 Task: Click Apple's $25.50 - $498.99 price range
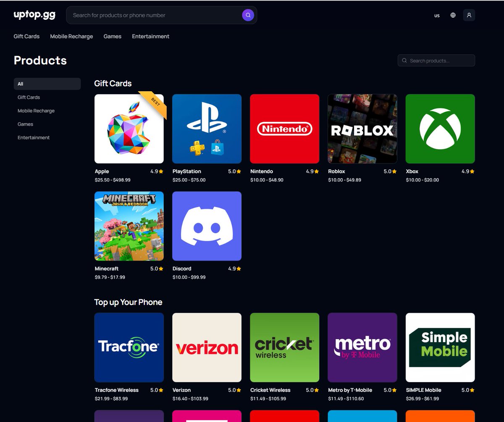click(x=113, y=180)
